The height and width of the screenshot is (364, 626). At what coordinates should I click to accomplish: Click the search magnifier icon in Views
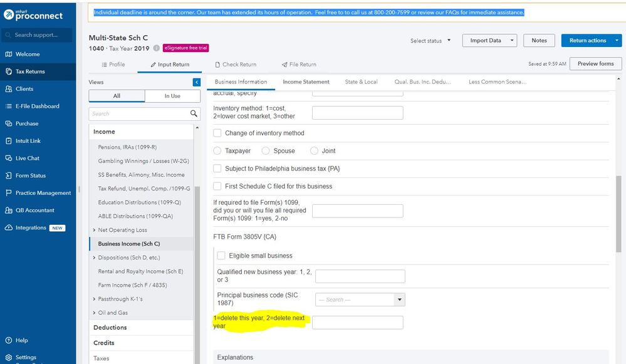click(194, 113)
